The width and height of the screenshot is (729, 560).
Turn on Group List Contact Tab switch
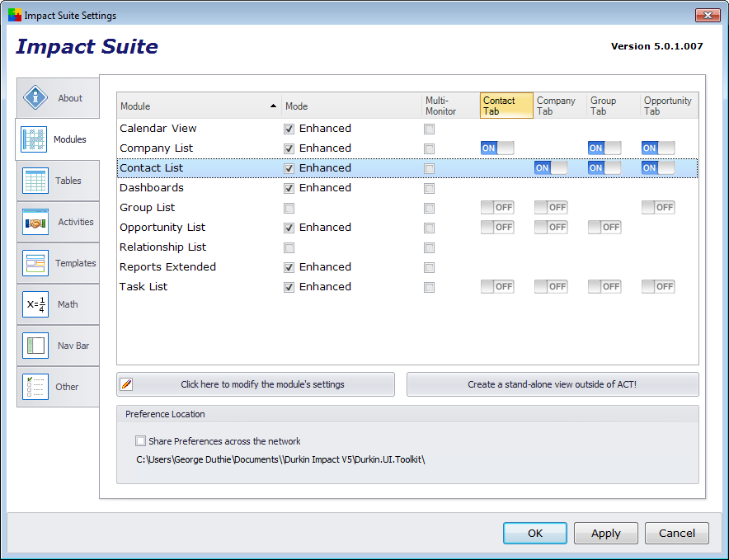pos(497,208)
